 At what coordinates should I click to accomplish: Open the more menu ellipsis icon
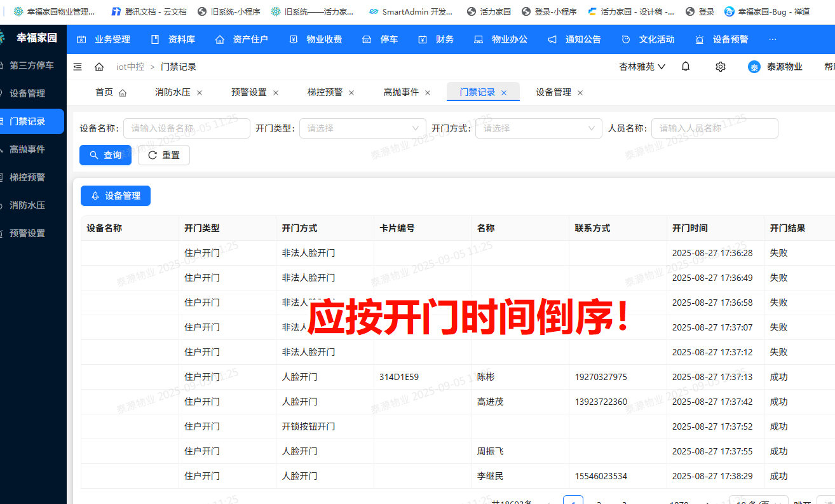[x=773, y=39]
